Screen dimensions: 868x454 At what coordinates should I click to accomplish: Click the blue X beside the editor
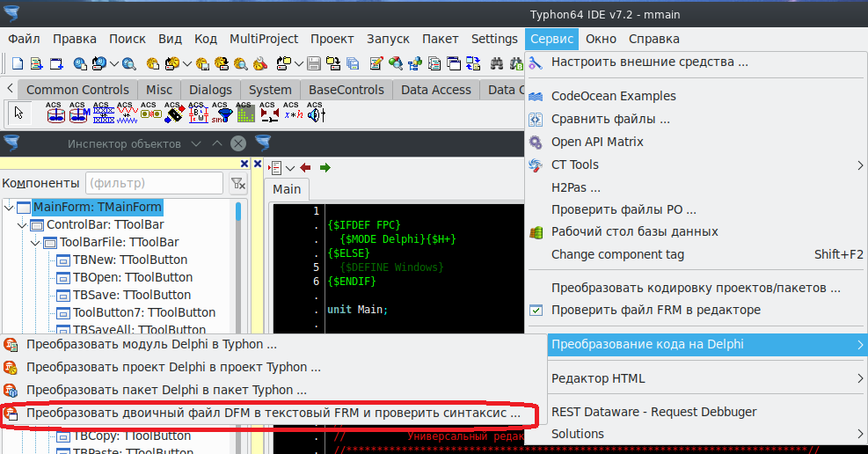tap(258, 164)
